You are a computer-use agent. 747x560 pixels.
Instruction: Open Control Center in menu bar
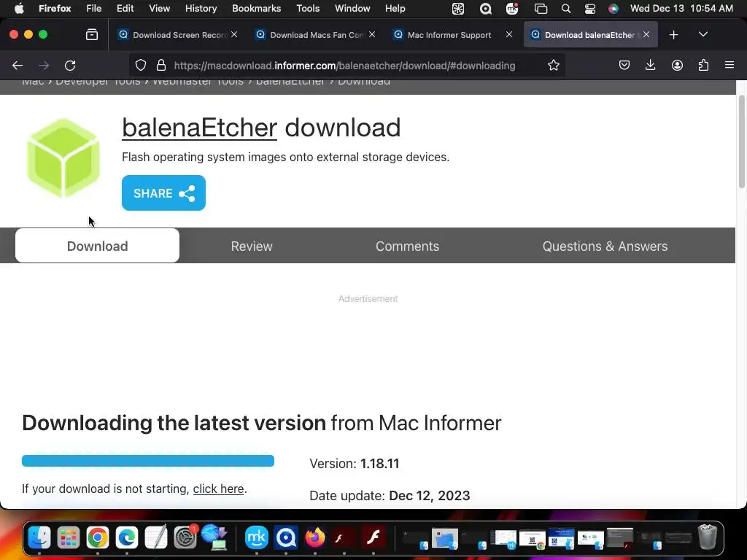click(x=589, y=9)
